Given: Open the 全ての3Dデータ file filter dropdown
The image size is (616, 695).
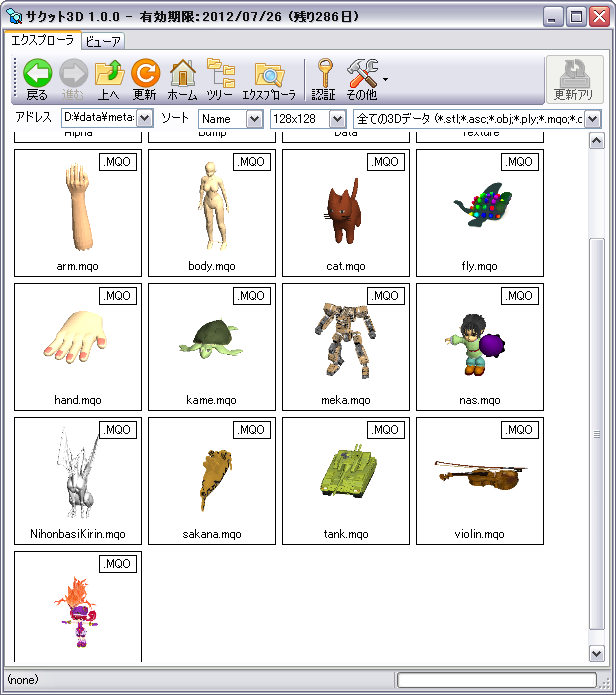Looking at the screenshot, I should (593, 119).
